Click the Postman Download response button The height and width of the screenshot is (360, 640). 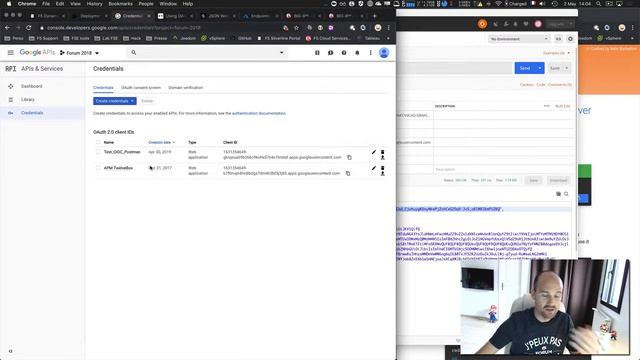[558, 180]
